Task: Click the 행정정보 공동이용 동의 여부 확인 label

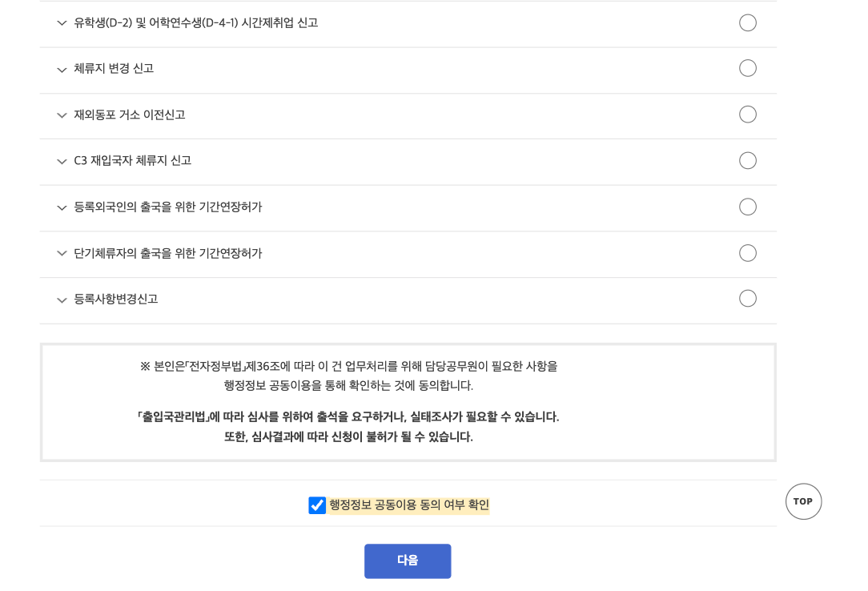Action: [408, 505]
